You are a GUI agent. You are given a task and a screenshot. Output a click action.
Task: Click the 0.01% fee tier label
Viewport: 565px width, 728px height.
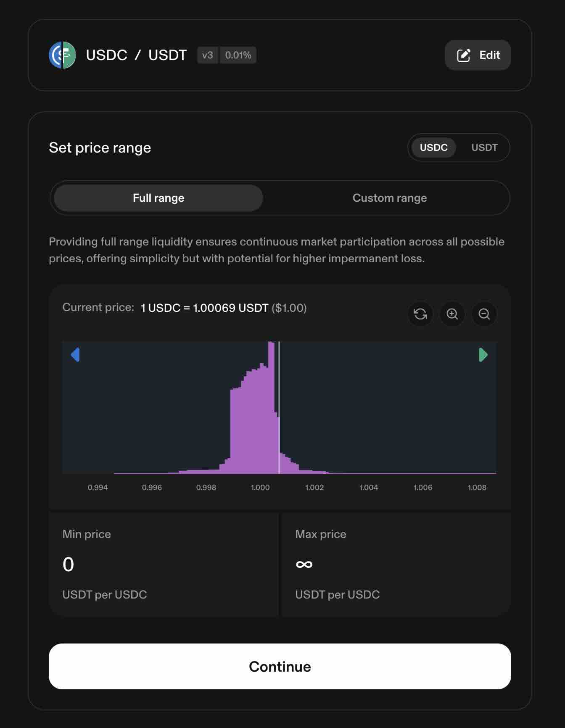(x=238, y=55)
